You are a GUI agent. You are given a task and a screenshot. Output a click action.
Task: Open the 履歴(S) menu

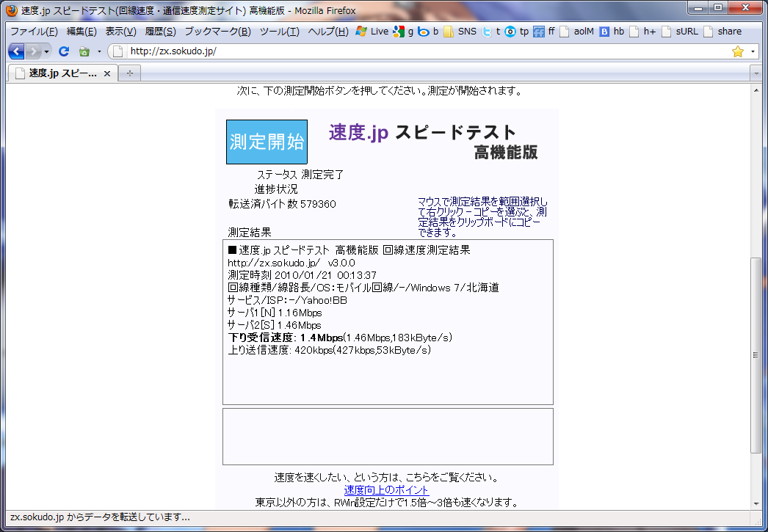(160, 32)
